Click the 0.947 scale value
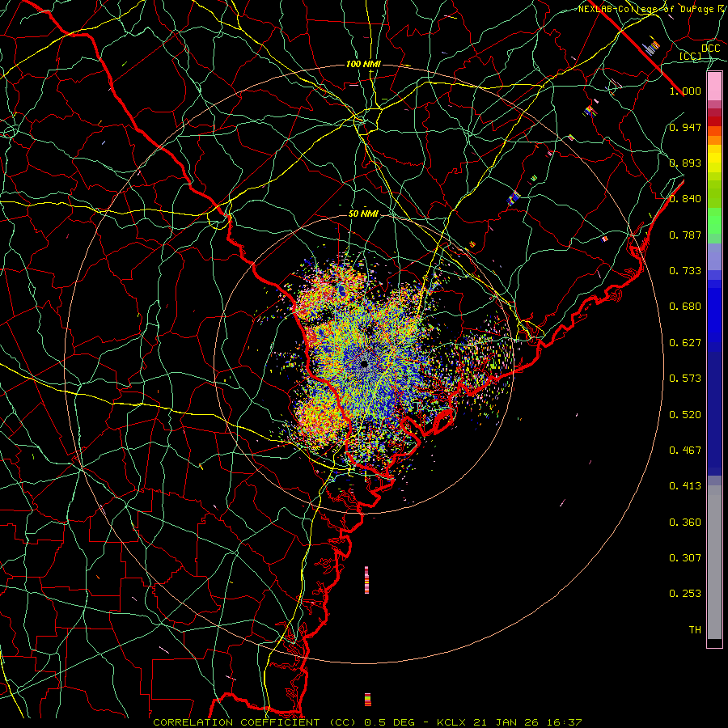The height and width of the screenshot is (728, 728). click(685, 127)
